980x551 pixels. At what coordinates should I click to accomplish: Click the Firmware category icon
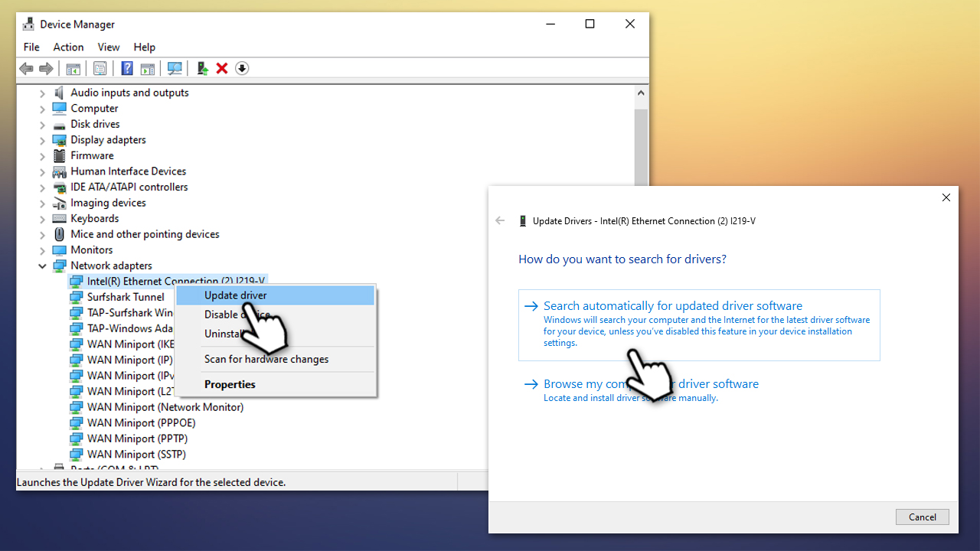pos(59,155)
